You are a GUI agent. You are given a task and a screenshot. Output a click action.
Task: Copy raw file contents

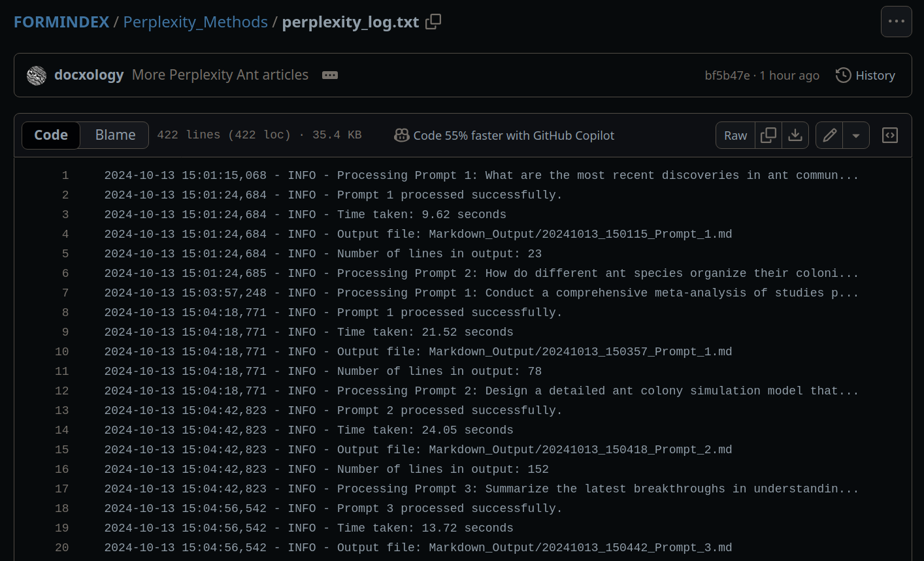[x=768, y=135]
